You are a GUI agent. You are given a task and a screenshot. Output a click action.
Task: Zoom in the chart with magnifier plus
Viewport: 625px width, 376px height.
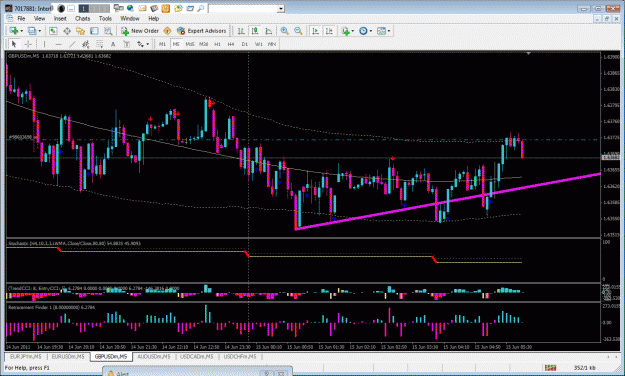pos(285,31)
